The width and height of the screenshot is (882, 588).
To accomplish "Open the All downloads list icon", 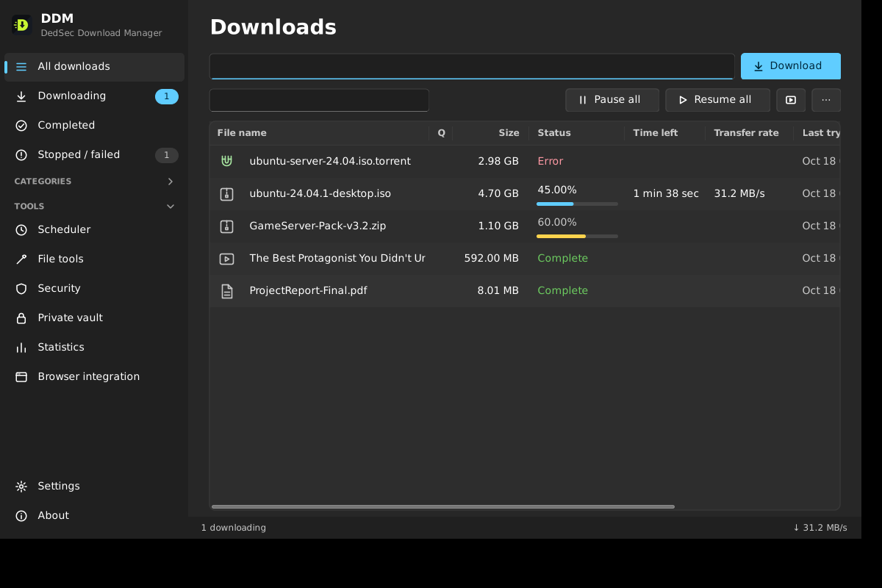I will [21, 67].
